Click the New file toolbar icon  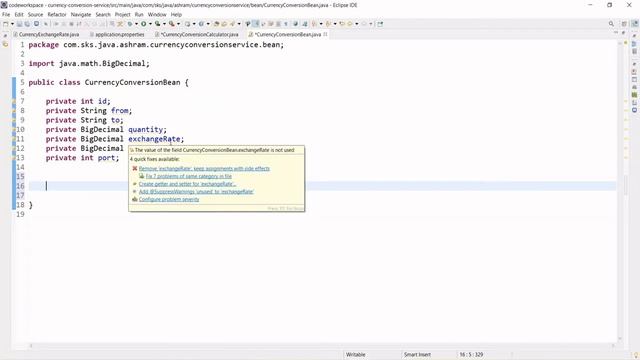pyautogui.click(x=6, y=24)
